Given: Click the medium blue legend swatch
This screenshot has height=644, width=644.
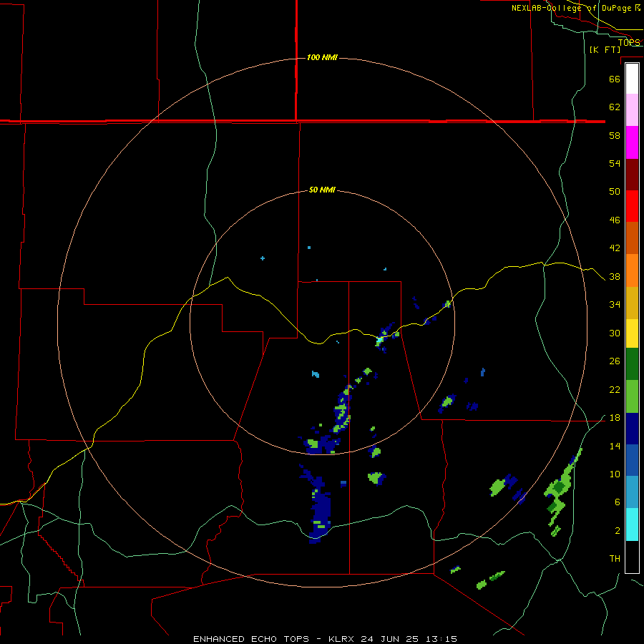Looking at the screenshot, I should point(632,460).
